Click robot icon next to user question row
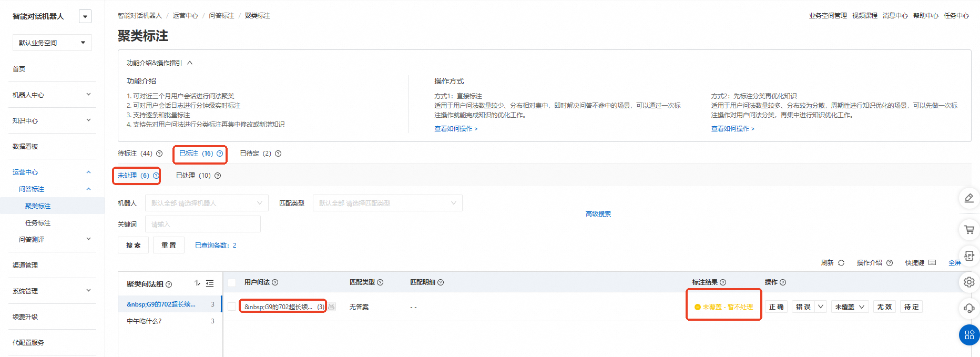This screenshot has height=357, width=980. tap(332, 307)
